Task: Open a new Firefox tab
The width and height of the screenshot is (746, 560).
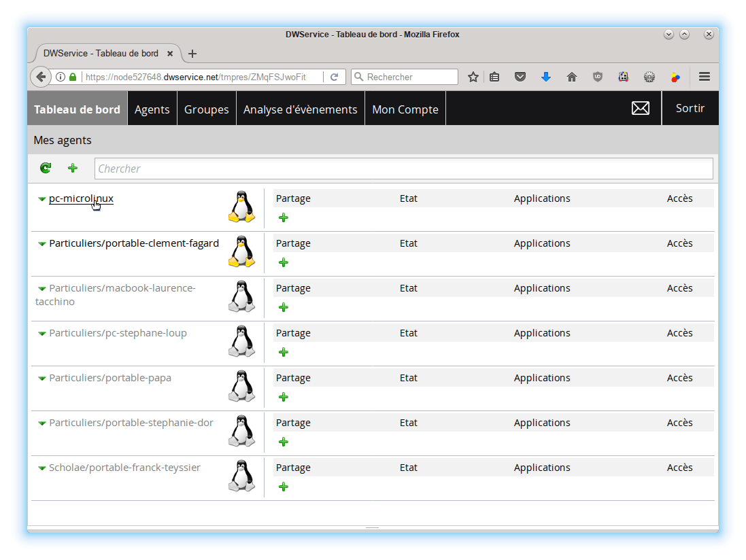Action: pyautogui.click(x=192, y=54)
